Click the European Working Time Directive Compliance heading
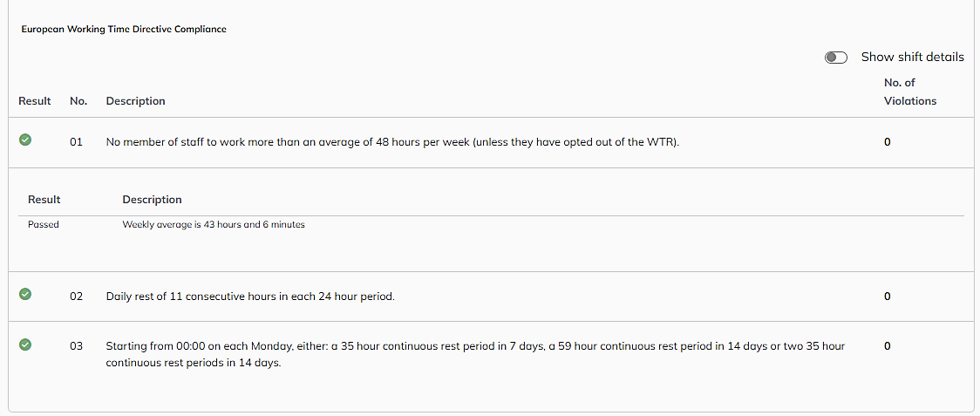This screenshot has width=980, height=416. (x=124, y=30)
